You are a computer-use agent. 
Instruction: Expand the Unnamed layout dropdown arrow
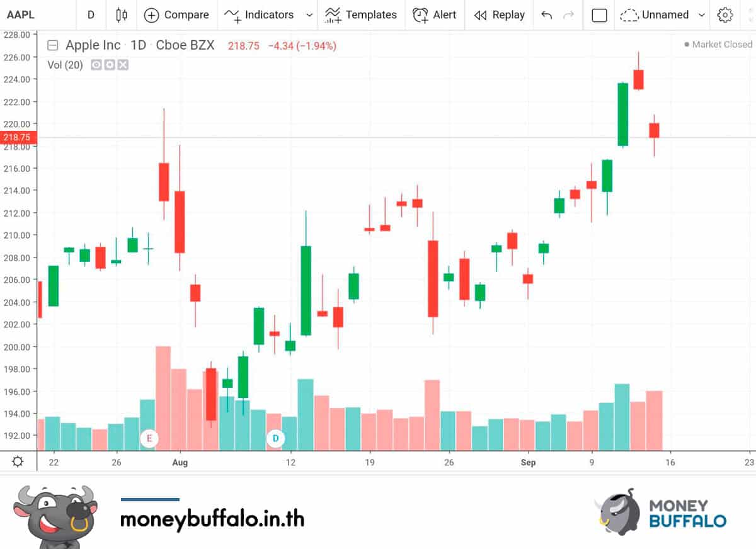click(x=702, y=15)
